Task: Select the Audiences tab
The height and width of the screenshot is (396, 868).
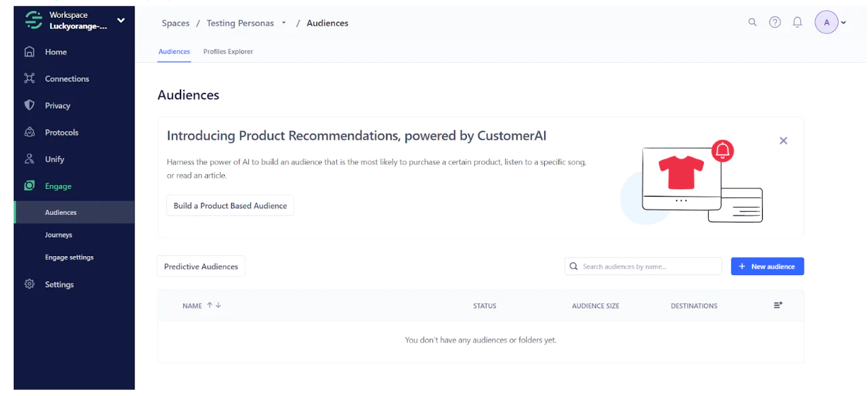Action: 174,51
